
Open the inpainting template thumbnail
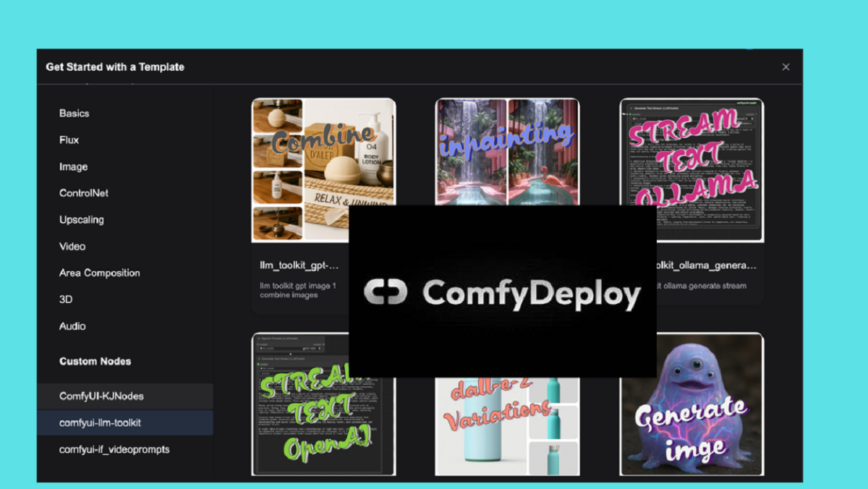point(507,152)
